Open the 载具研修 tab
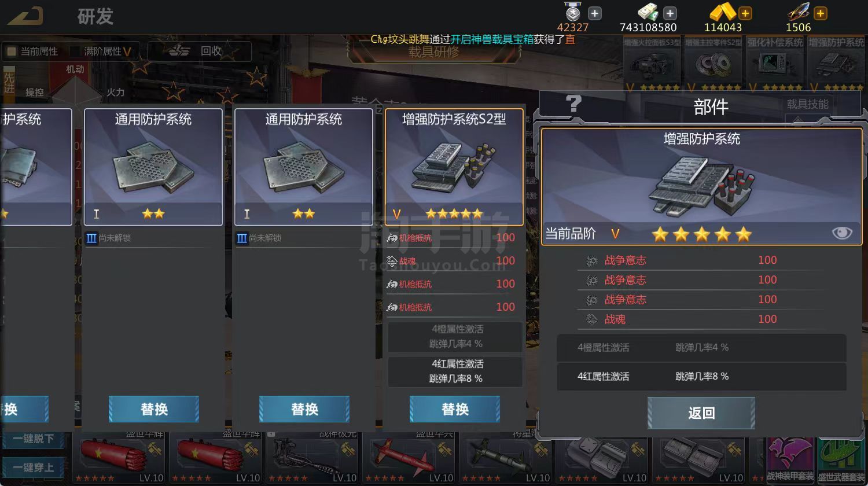This screenshot has width=868, height=486. tap(433, 51)
